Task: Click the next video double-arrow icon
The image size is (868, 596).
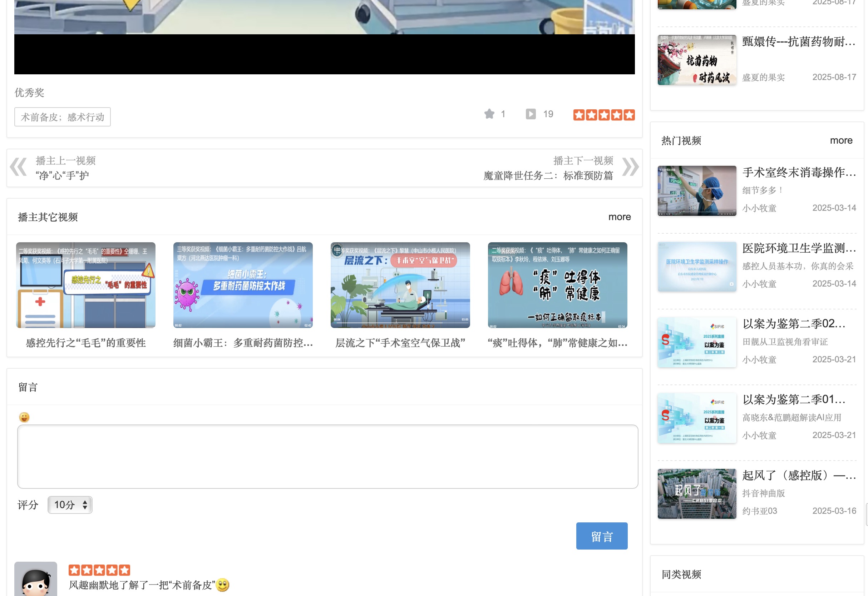Action: [630, 167]
